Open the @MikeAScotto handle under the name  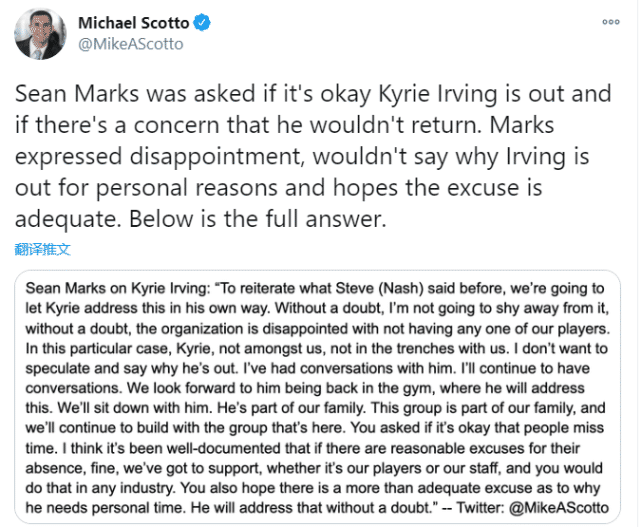[x=129, y=44]
